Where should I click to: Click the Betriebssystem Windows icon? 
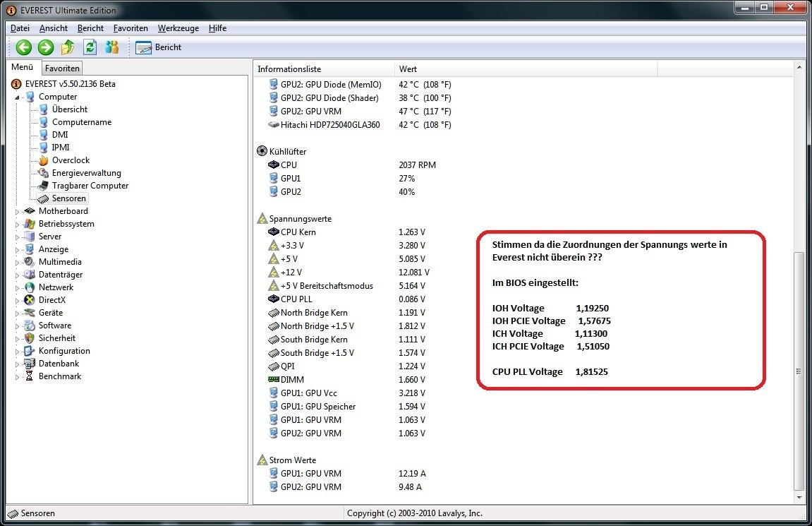(30, 224)
